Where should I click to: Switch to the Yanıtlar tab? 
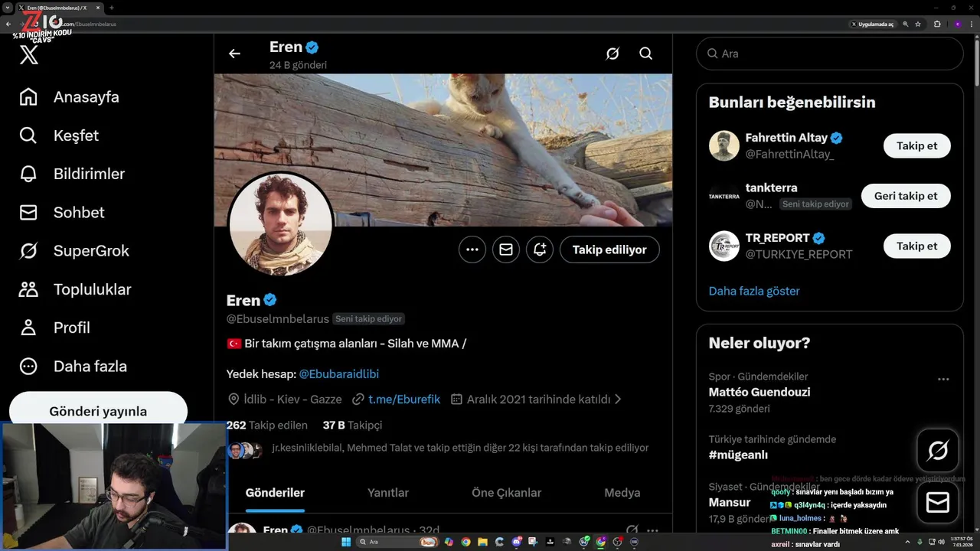tap(388, 493)
